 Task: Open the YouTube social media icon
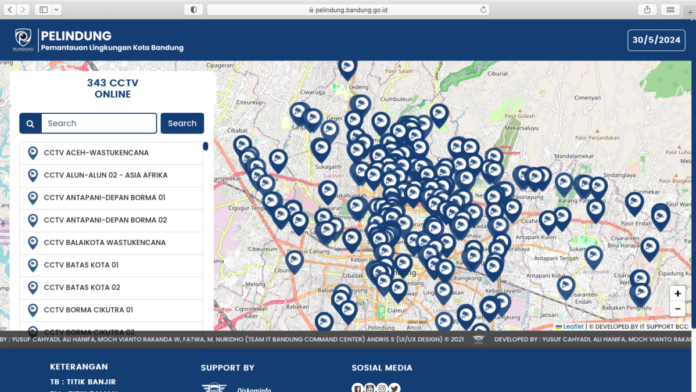(x=370, y=388)
